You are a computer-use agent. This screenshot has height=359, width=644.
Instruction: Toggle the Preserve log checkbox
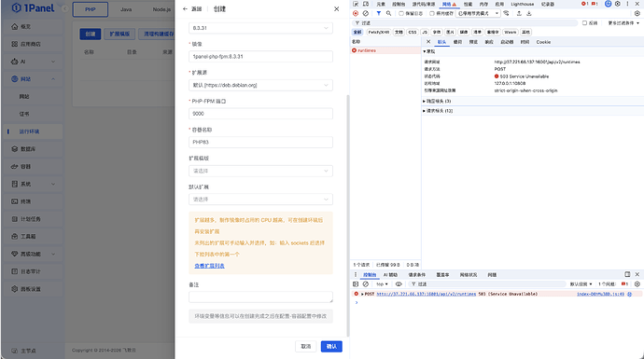(401, 14)
